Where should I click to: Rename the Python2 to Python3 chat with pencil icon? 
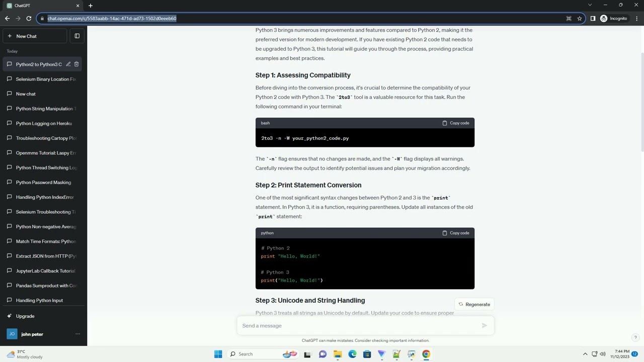click(x=68, y=64)
